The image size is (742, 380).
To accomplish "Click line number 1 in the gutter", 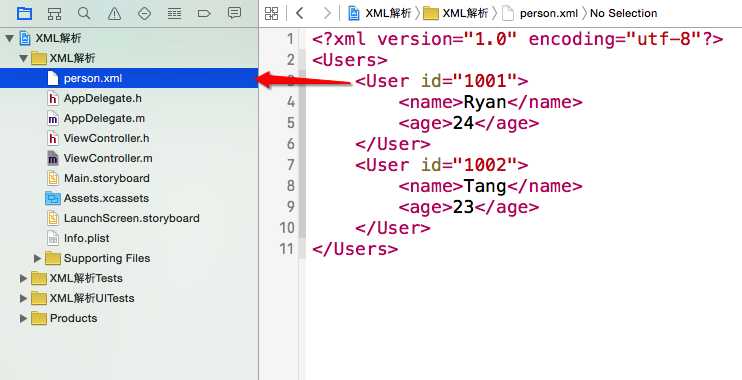I will (291, 39).
